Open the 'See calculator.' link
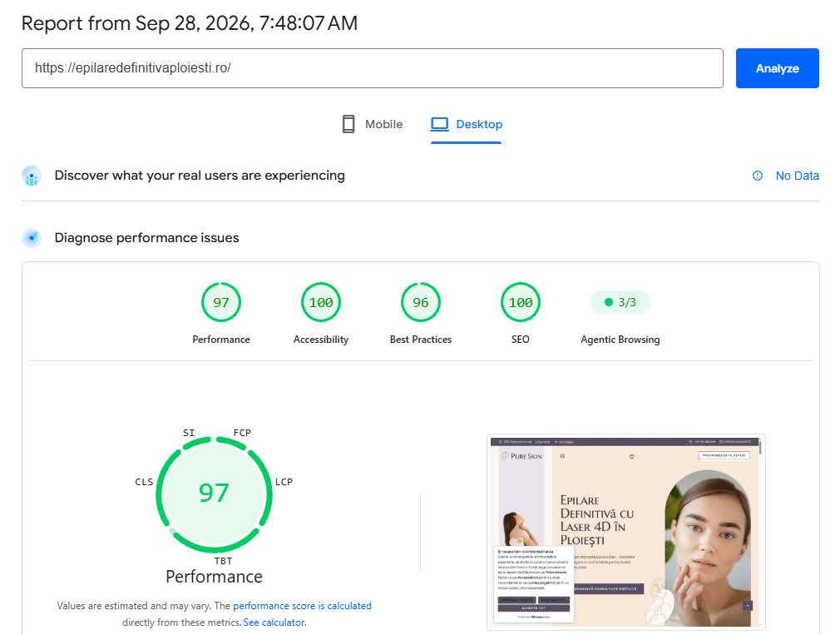The width and height of the screenshot is (840, 635). point(274,623)
